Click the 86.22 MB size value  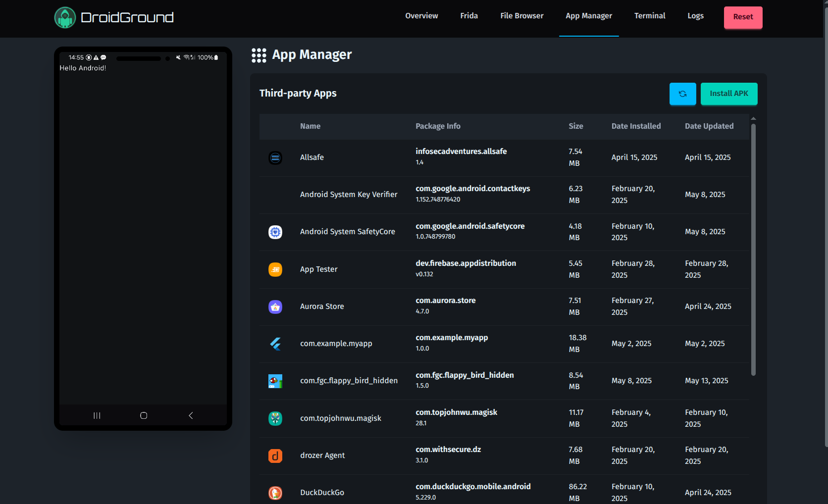[x=577, y=493]
